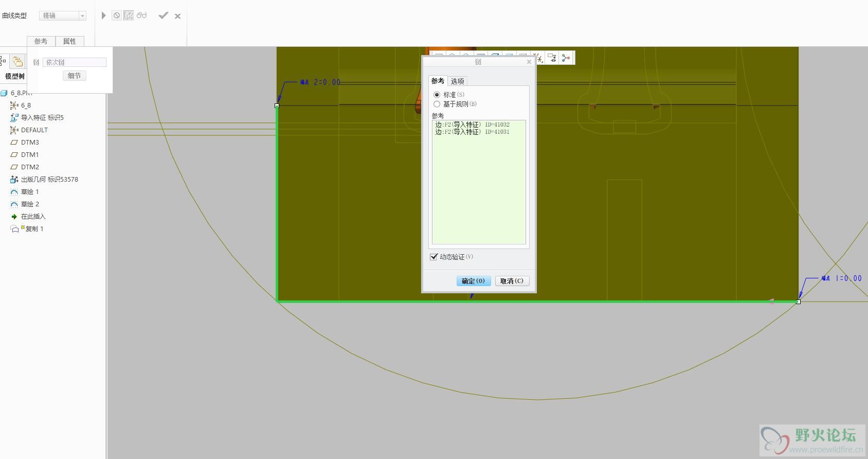868x459 pixels.
Task: Open the 属性 tab in the dashboard
Action: (69, 41)
